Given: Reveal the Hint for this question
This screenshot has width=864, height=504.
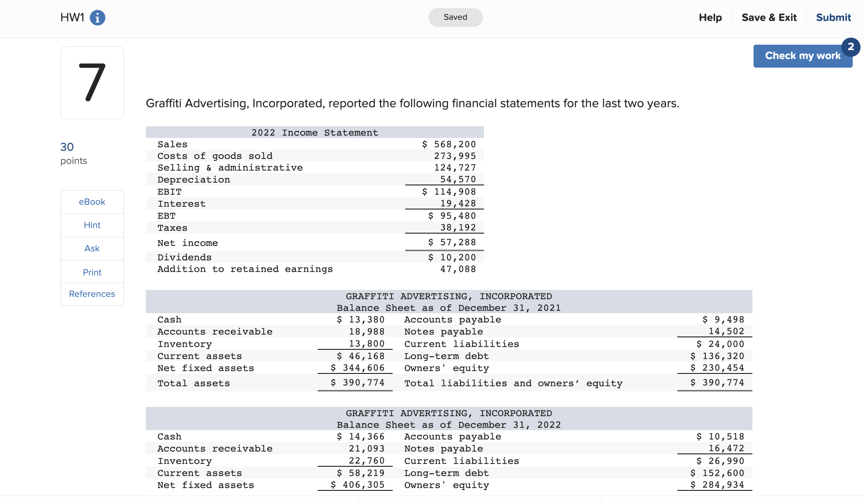Looking at the screenshot, I should 92,225.
